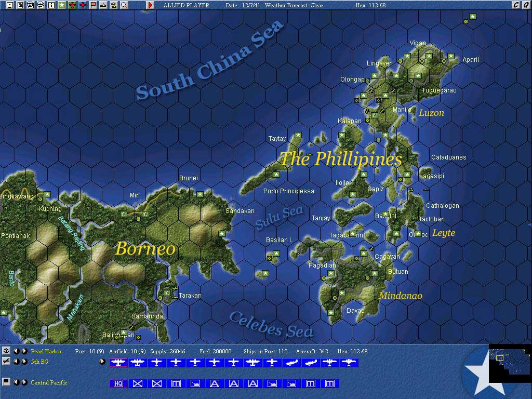Click the 'Fuel: 200000' value
The height and width of the screenshot is (399, 532).
(x=216, y=351)
